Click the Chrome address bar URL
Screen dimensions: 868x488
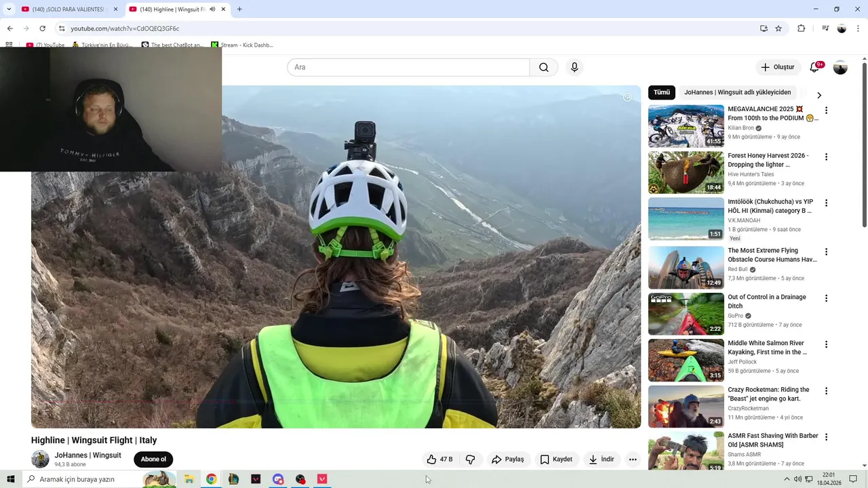click(125, 28)
